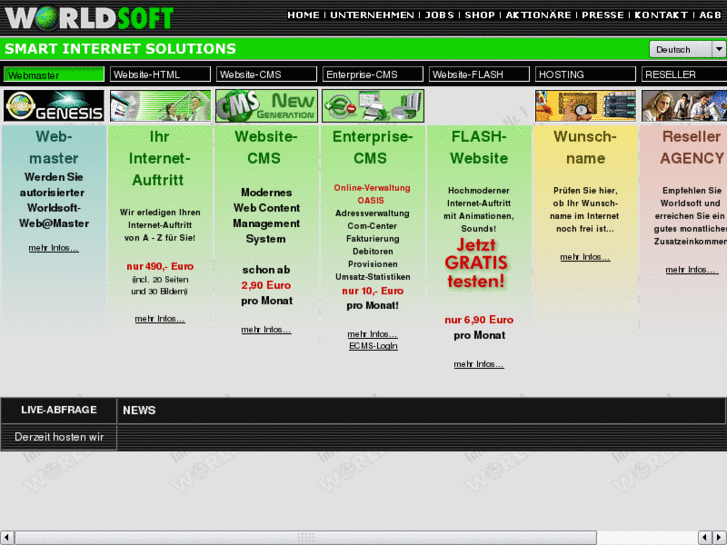
Task: Open the Hosting banner image
Action: [585, 106]
